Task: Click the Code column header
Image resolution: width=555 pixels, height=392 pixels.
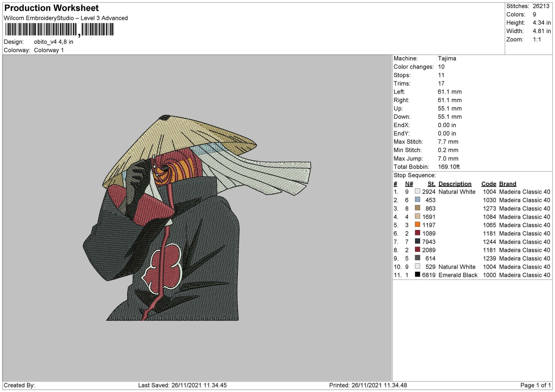Action: click(x=489, y=184)
